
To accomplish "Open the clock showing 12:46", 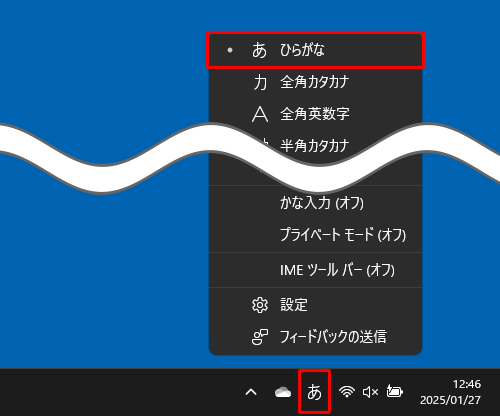I will point(467,384).
